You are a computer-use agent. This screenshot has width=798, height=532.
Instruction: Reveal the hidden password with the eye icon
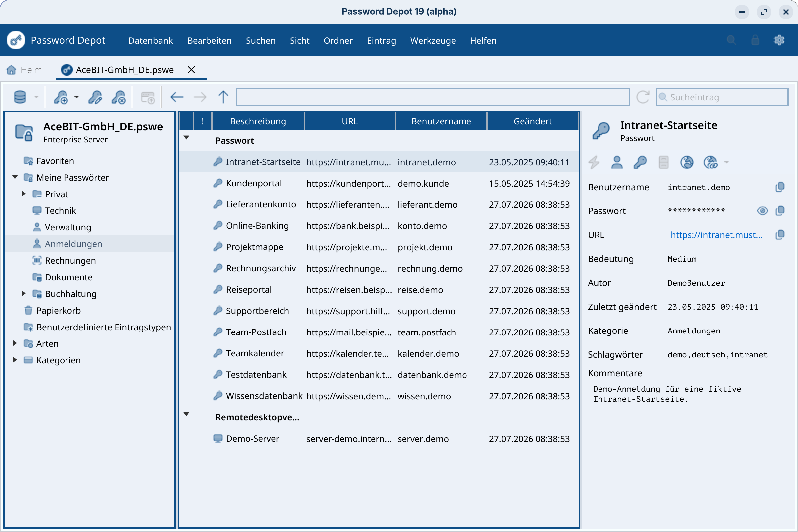(762, 211)
